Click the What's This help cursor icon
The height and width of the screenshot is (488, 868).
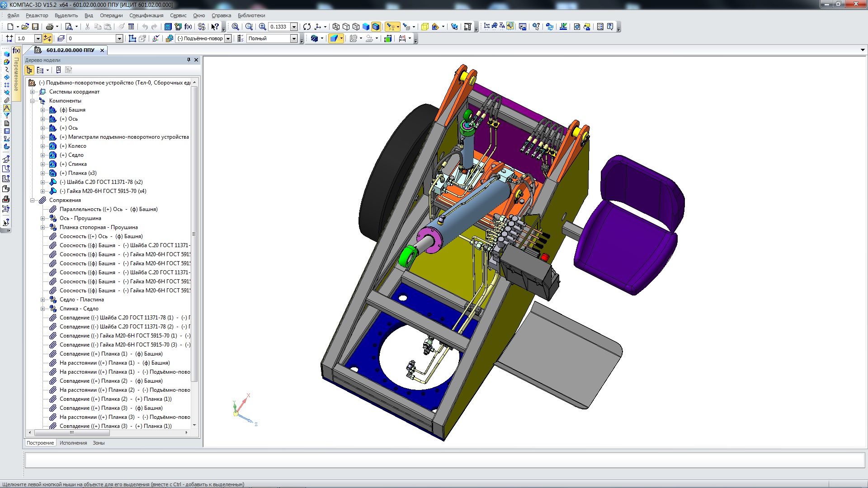point(215,27)
